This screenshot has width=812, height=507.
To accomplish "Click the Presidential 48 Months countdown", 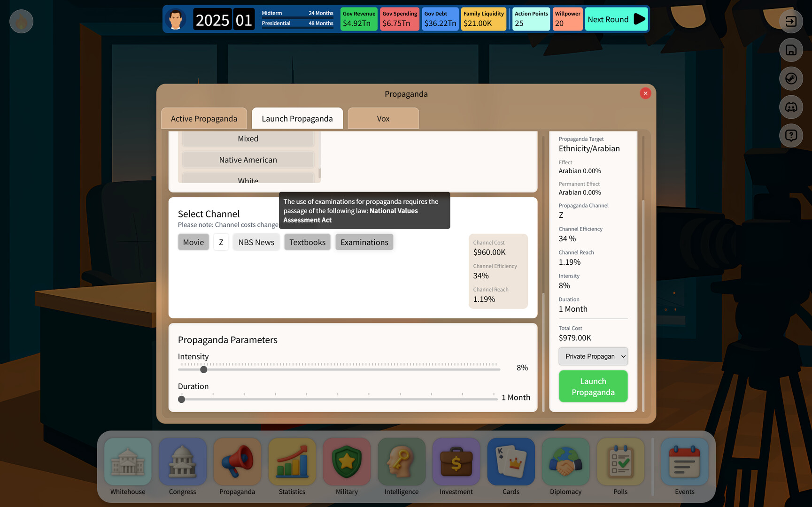I will [297, 23].
